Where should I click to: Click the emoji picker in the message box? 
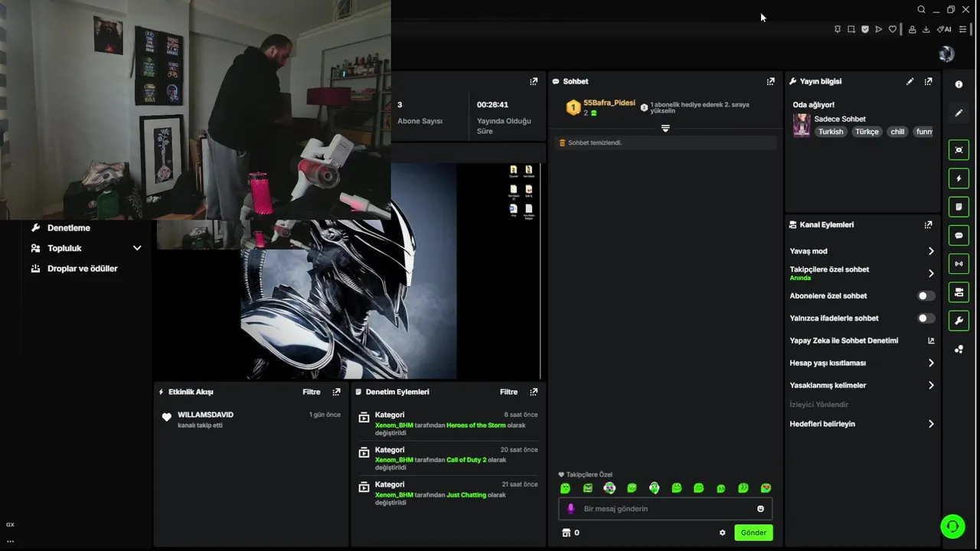(x=760, y=509)
